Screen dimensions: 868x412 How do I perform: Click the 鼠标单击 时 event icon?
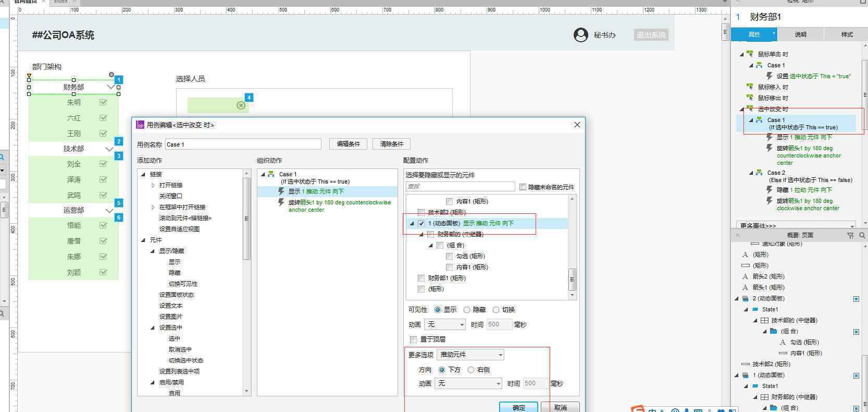point(750,54)
